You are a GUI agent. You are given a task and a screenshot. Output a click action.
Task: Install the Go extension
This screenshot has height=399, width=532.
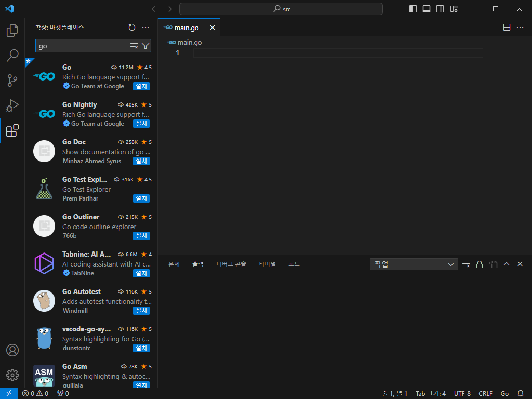pos(141,87)
